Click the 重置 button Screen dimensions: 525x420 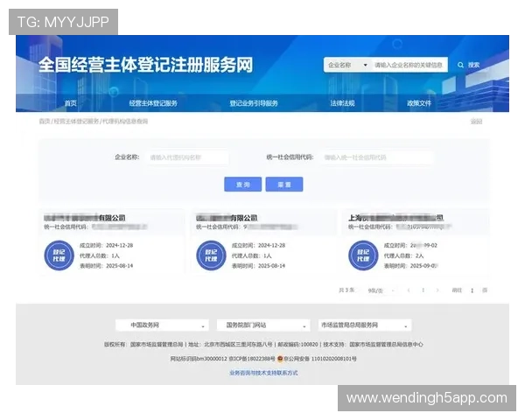pyautogui.click(x=284, y=185)
